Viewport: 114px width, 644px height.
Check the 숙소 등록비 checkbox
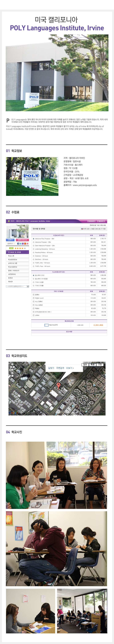pyautogui.click(x=34, y=302)
